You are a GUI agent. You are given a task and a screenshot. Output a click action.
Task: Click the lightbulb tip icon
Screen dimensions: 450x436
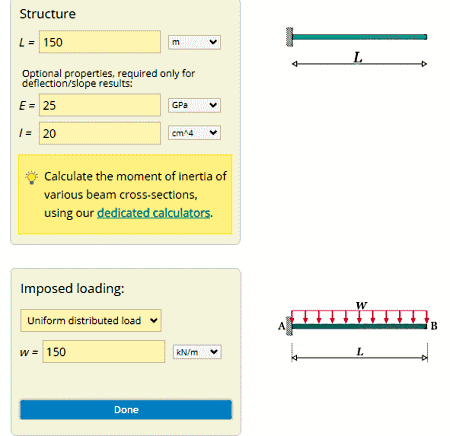32,178
